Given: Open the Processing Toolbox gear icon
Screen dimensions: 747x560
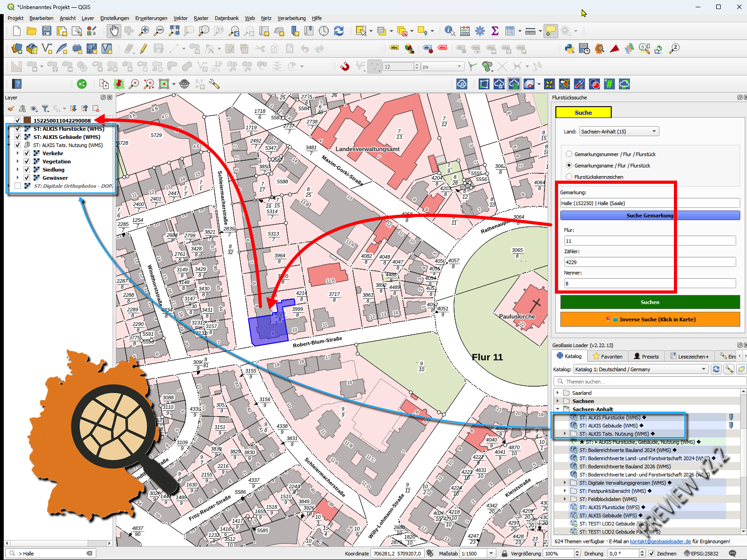Looking at the screenshot, I should [480, 31].
